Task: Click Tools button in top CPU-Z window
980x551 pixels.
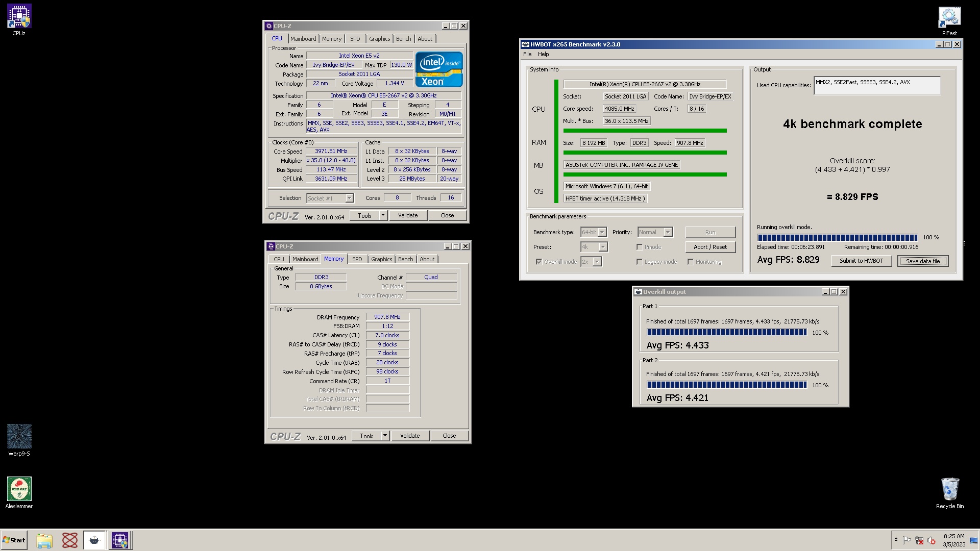Action: (x=364, y=215)
